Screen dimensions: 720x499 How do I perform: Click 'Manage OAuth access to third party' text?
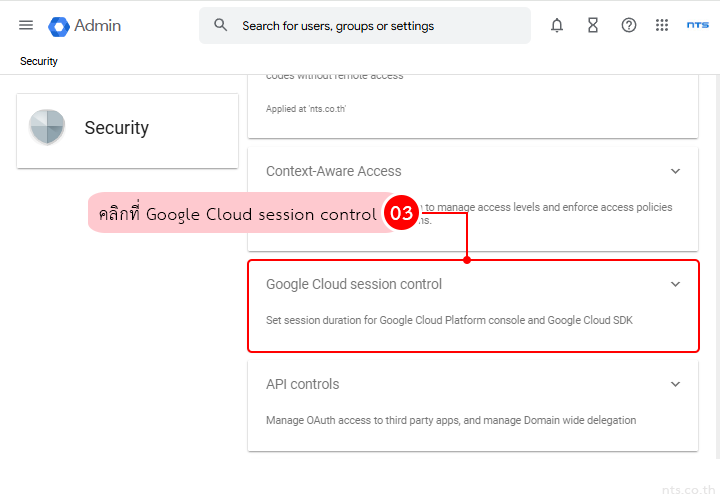pos(451,420)
